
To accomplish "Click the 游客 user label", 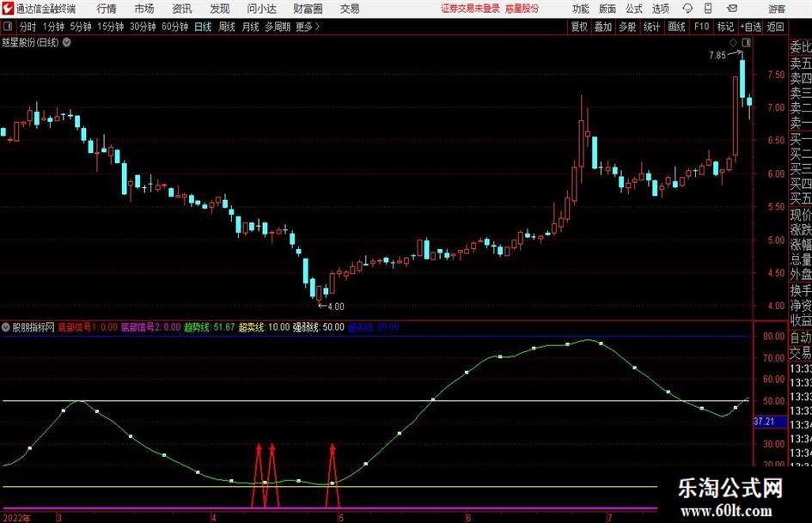I will [776, 9].
